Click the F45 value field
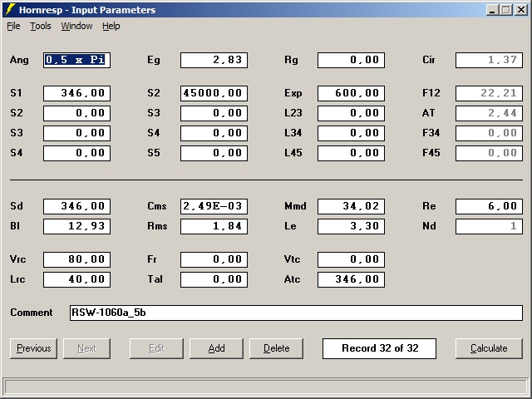532x399 pixels. (x=489, y=153)
